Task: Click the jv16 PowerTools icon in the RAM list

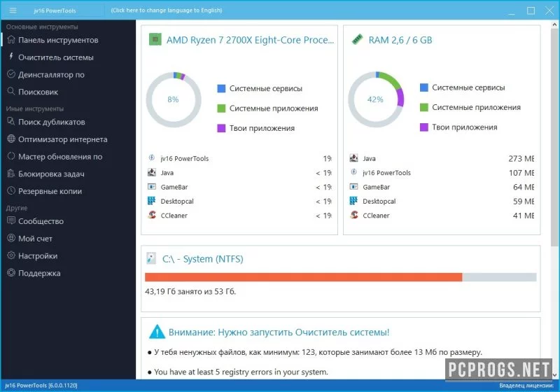Action: [354, 172]
